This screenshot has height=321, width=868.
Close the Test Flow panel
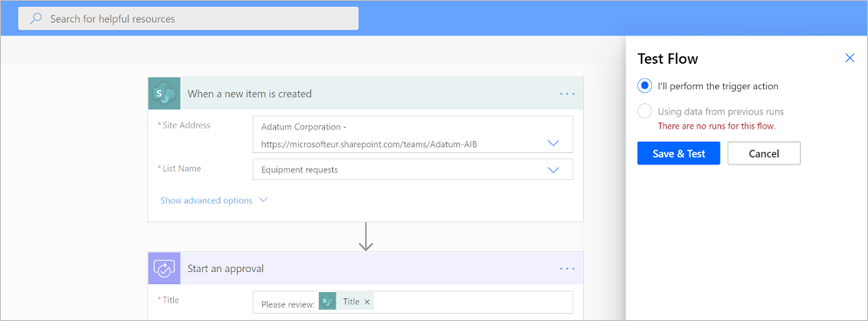point(850,58)
